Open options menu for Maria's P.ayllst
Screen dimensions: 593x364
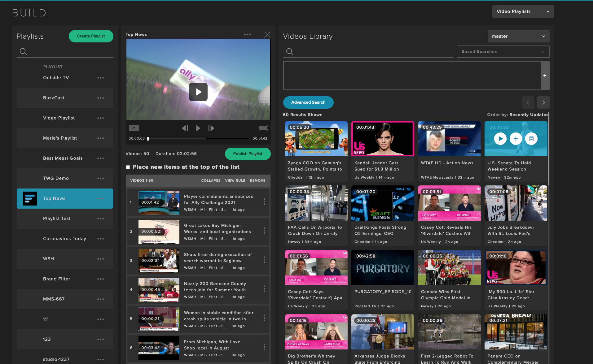100,138
